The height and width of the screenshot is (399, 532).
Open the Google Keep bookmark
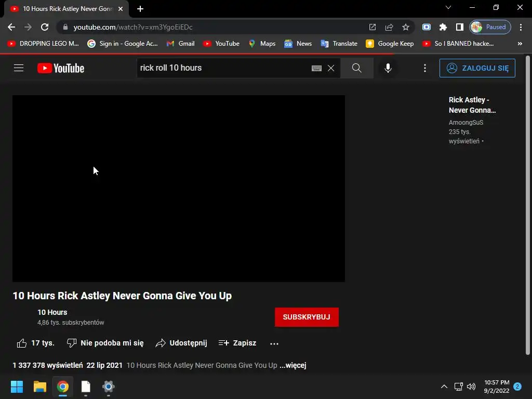click(x=390, y=44)
